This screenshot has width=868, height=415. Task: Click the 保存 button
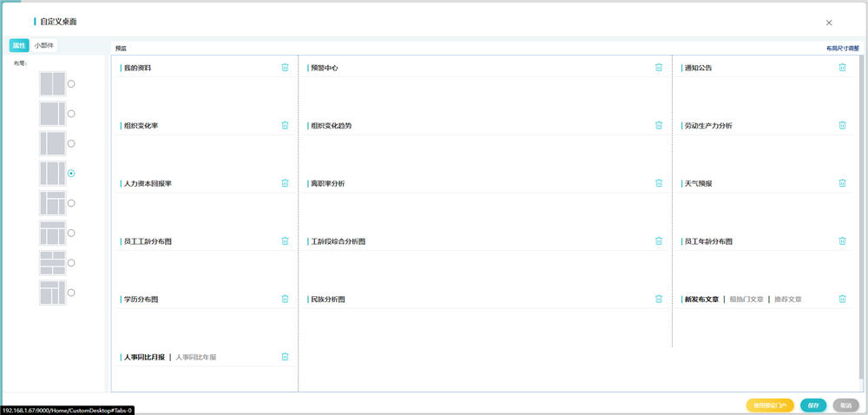tap(813, 405)
